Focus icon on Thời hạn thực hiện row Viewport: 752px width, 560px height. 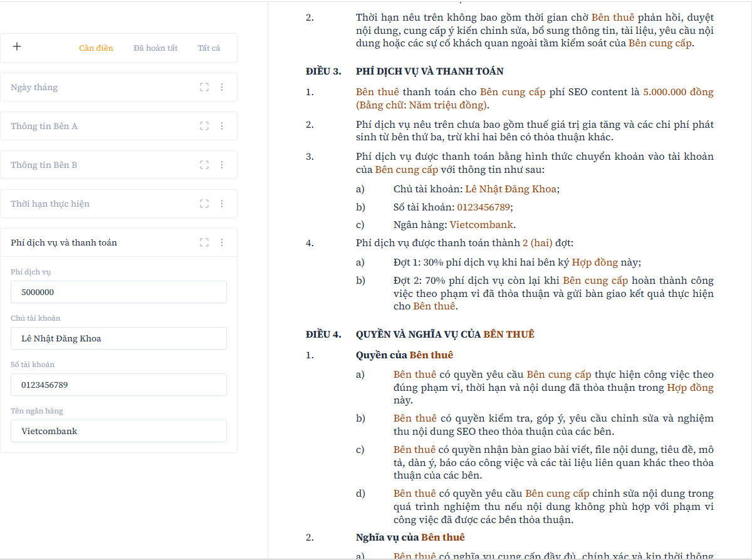[204, 204]
